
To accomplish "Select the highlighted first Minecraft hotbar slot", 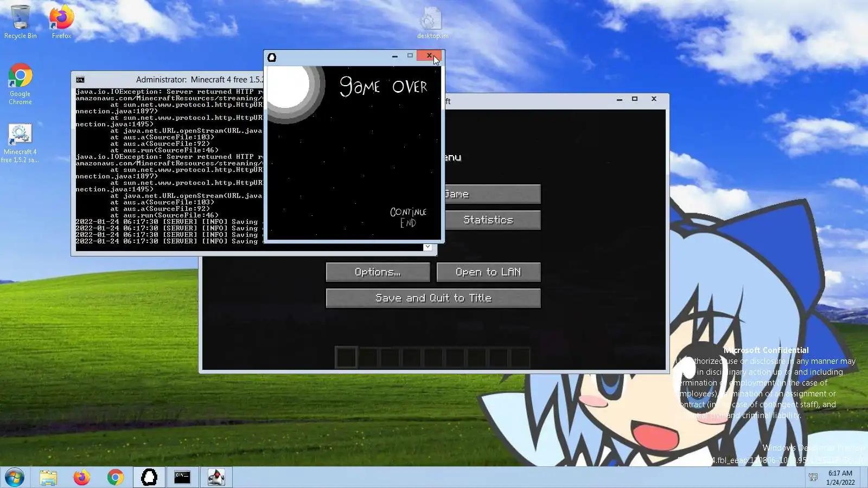I will tap(346, 357).
